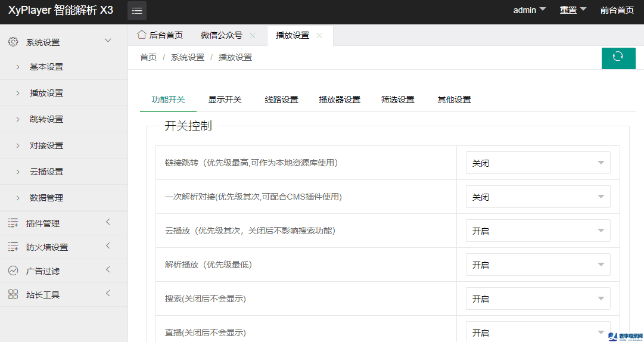
Task: Click the 站长工具 grid icon
Action: tap(13, 295)
